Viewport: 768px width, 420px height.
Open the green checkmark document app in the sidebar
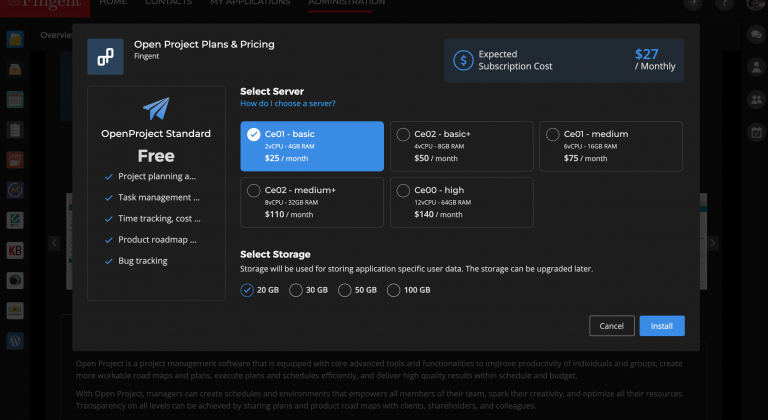point(15,220)
